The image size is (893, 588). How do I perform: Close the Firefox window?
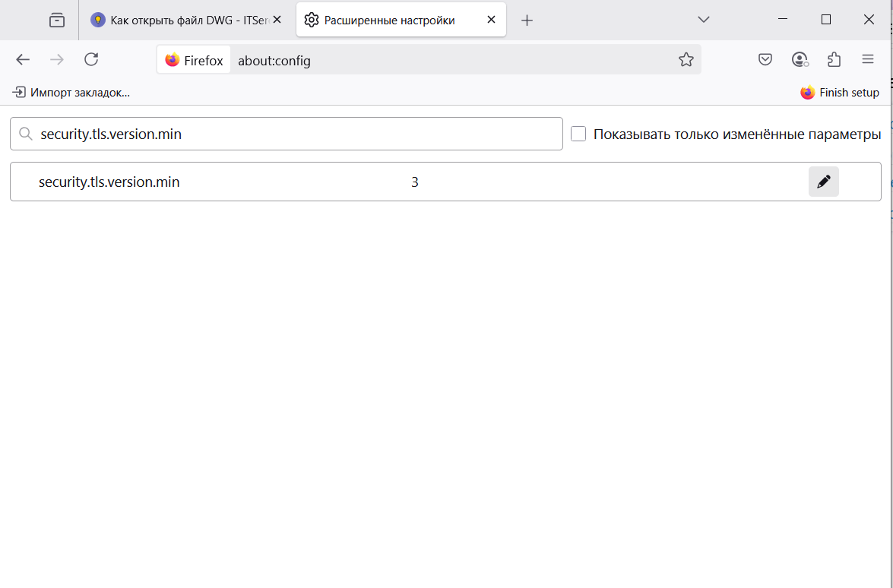(x=869, y=20)
